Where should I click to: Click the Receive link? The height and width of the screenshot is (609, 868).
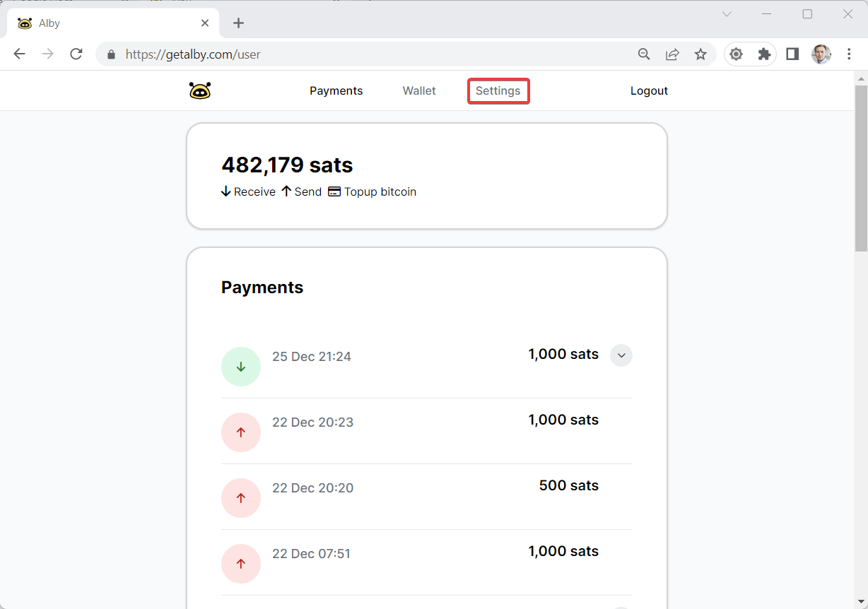(249, 191)
